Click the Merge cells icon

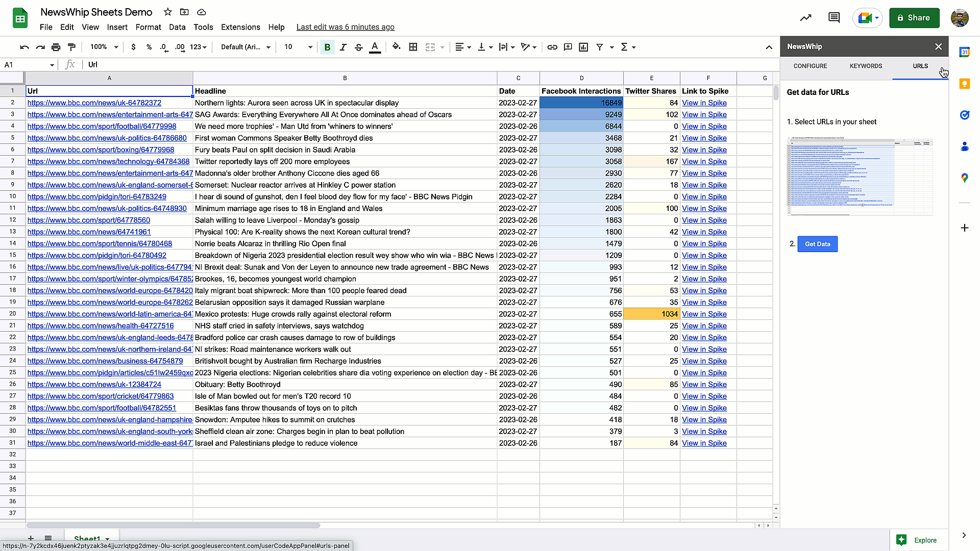[430, 47]
